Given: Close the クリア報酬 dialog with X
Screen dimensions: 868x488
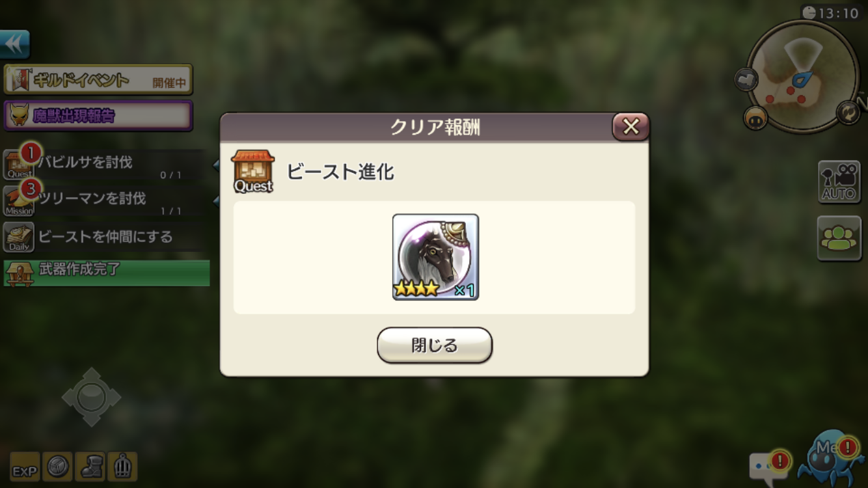Looking at the screenshot, I should pos(631,126).
